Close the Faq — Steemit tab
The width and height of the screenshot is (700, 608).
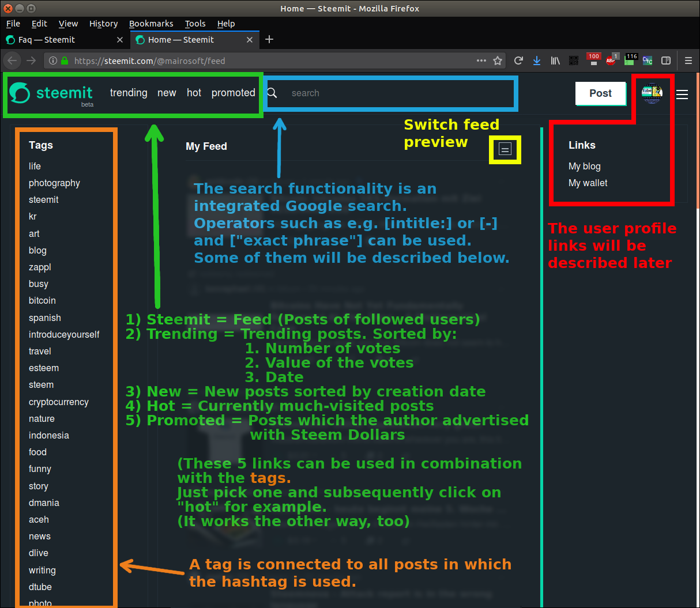[x=120, y=40]
